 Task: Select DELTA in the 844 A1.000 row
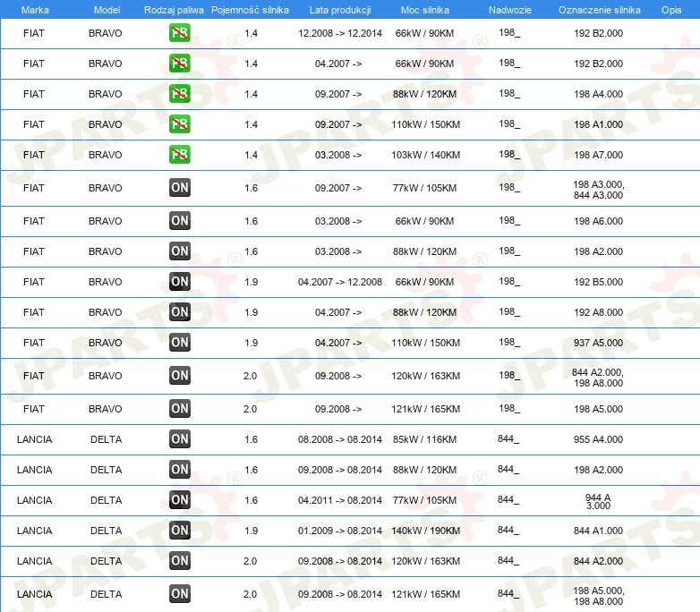(107, 531)
